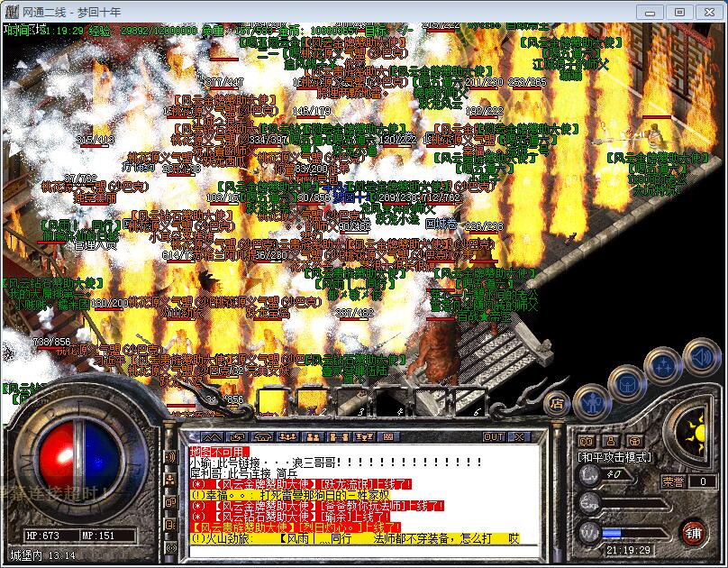Click 风云贵族赞助大使 notice about 烈日灼心

tap(296, 527)
